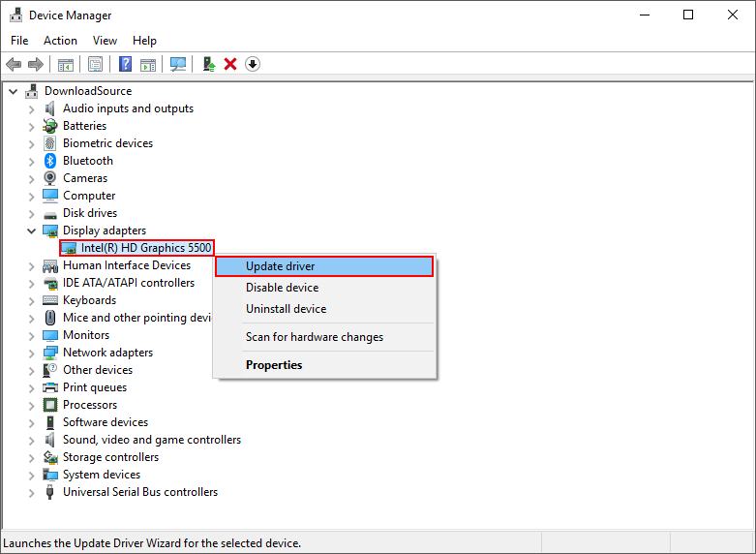Expand the Sound, video and game controllers category
Viewport: 756px width, 554px height.
pos(31,441)
